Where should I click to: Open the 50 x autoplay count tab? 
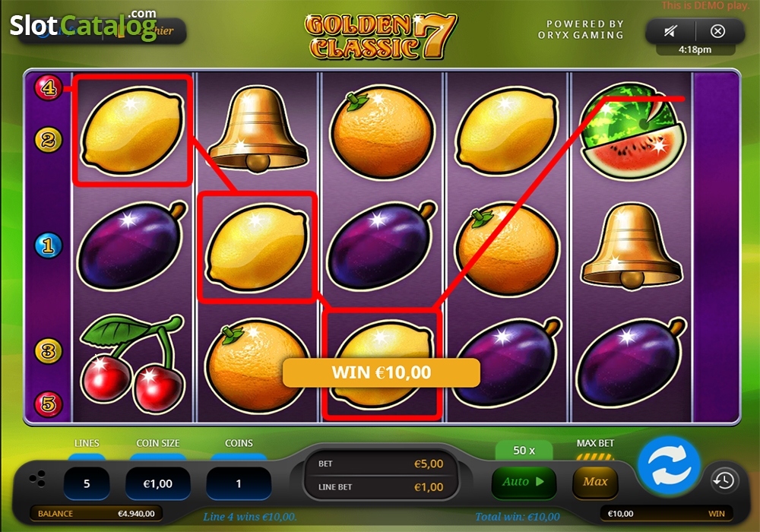coord(524,451)
